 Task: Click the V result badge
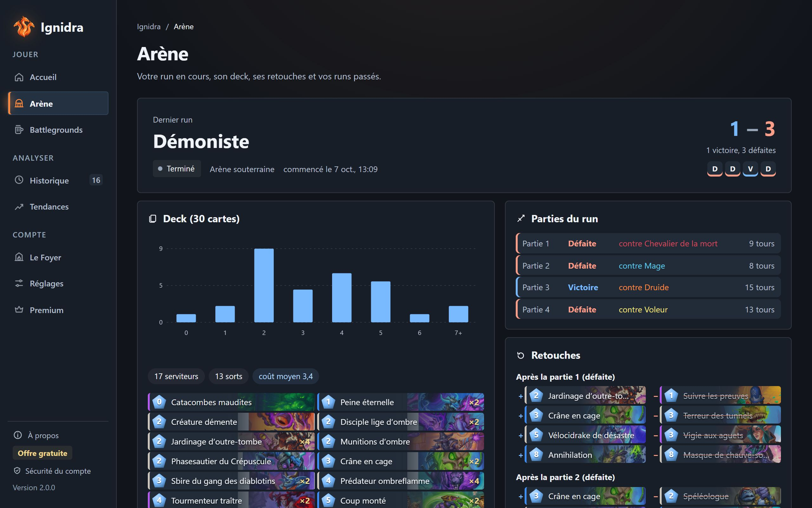point(750,169)
